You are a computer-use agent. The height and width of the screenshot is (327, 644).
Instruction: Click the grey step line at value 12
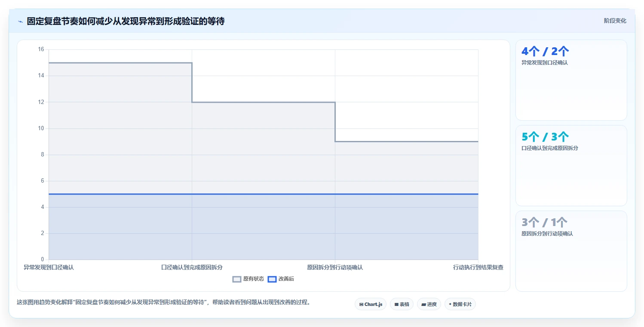pyautogui.click(x=263, y=102)
